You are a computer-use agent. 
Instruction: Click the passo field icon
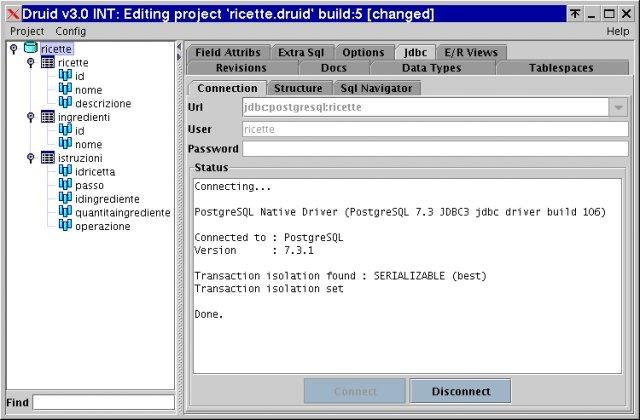click(x=65, y=185)
